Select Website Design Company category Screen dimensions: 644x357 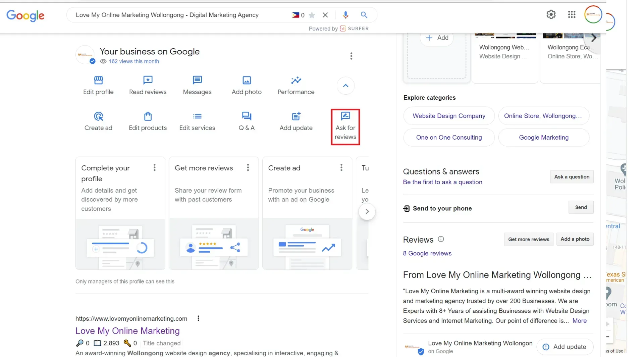[449, 116]
